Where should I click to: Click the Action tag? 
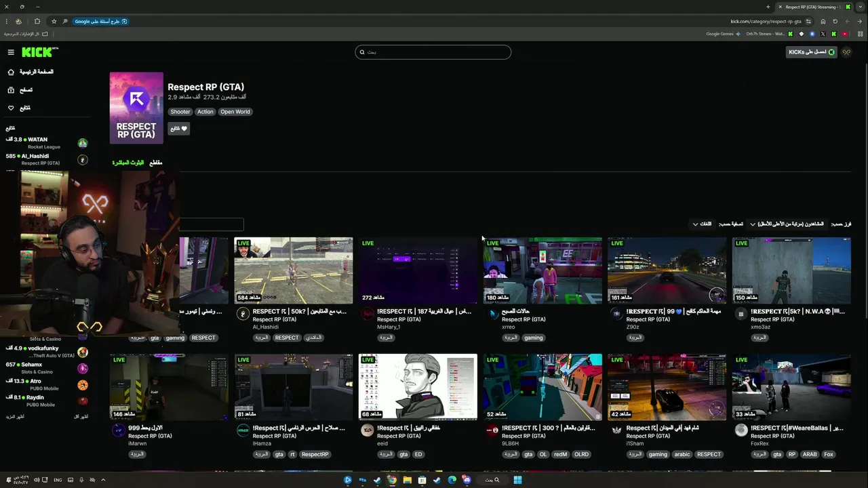(x=205, y=112)
